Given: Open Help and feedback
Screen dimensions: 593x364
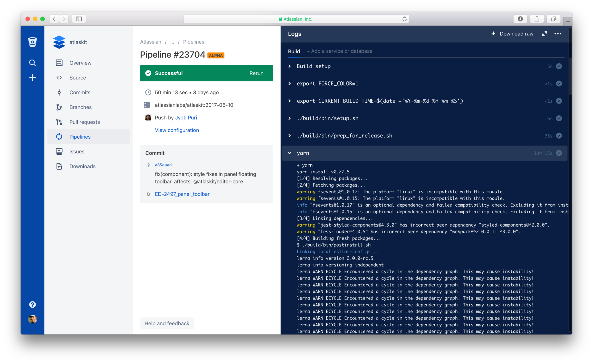Looking at the screenshot, I should 167,323.
